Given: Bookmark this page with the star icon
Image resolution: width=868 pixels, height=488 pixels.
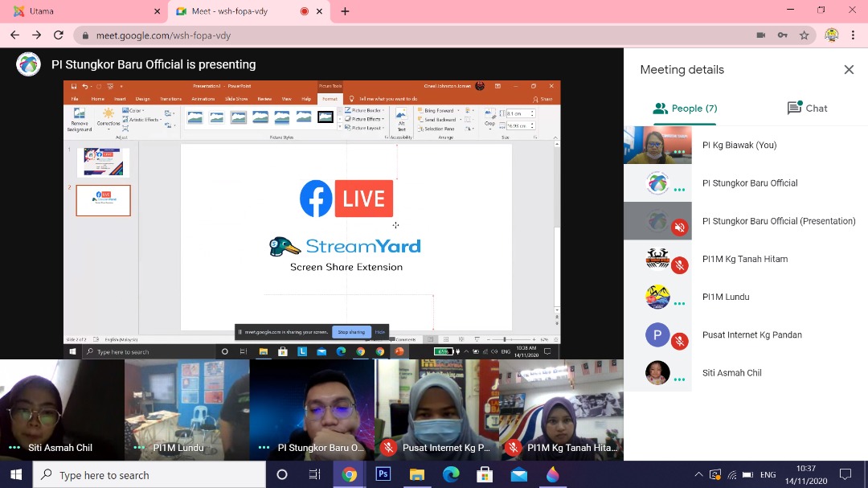Looking at the screenshot, I should pos(804,35).
